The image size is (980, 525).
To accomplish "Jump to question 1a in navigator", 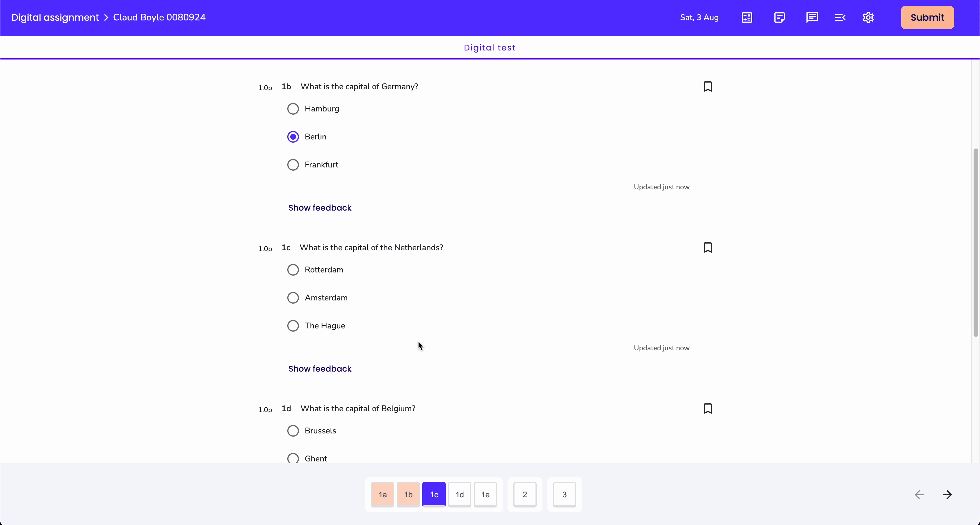I will coord(383,495).
